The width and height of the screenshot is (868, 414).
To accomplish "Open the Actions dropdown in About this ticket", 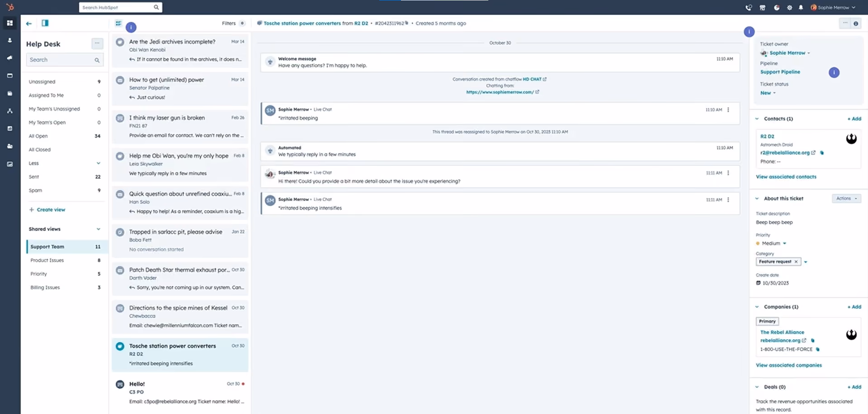I will (x=846, y=199).
